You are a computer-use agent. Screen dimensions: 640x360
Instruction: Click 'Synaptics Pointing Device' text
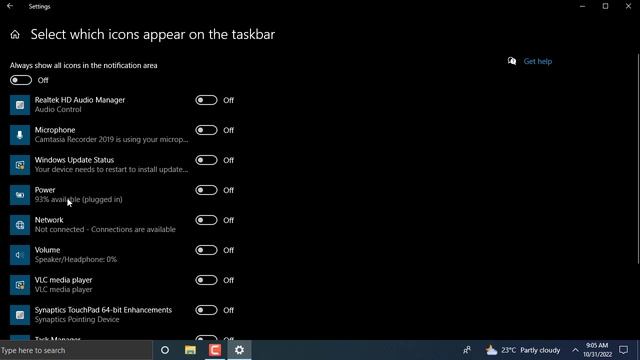pyautogui.click(x=77, y=320)
